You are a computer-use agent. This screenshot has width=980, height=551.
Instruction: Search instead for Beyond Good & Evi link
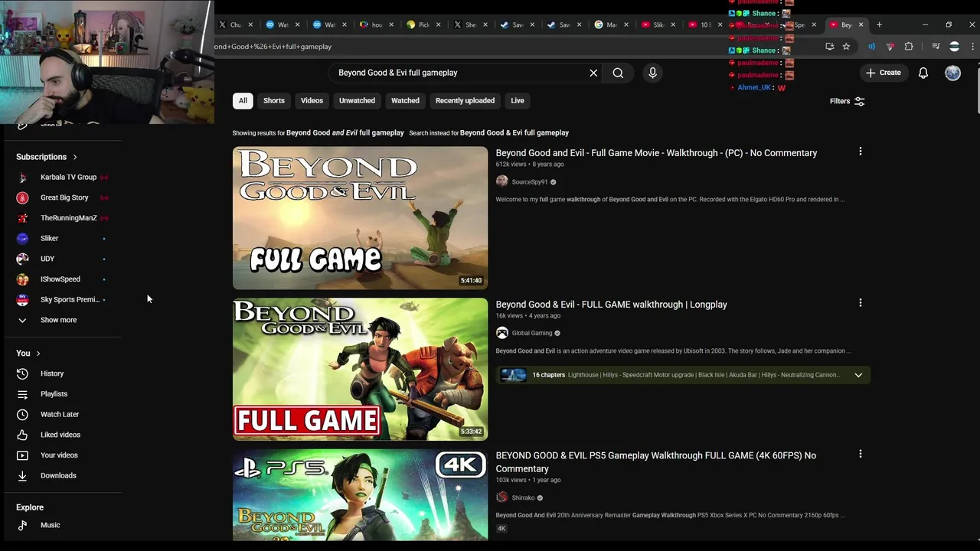pos(514,132)
